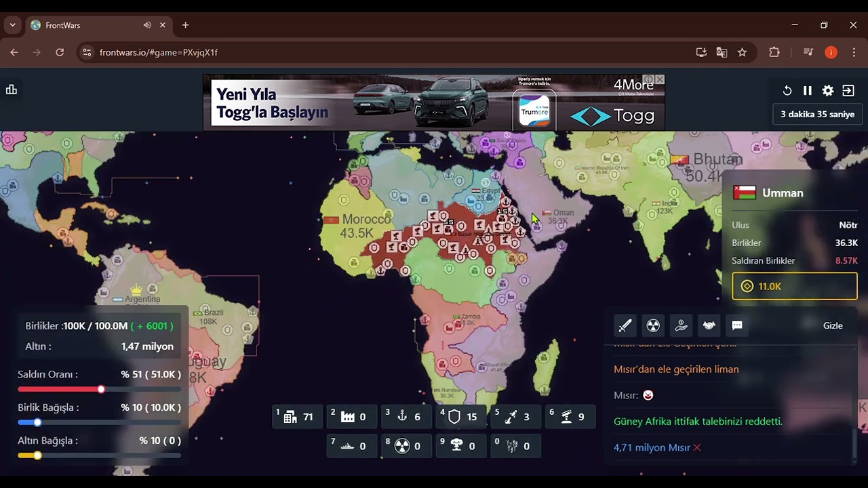Filter event log by chat bubble icon
Image resolution: width=868 pixels, height=488 pixels.
pos(737,326)
